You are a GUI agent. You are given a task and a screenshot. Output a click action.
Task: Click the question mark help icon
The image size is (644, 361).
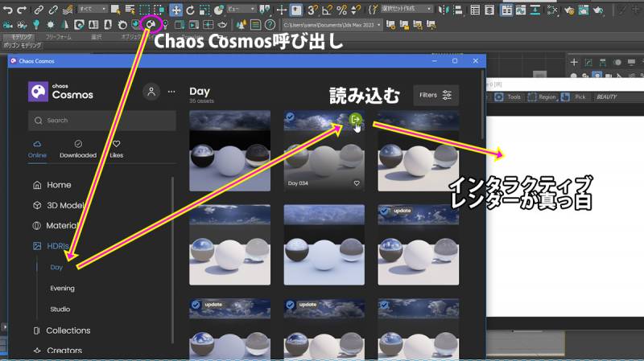coord(270,25)
